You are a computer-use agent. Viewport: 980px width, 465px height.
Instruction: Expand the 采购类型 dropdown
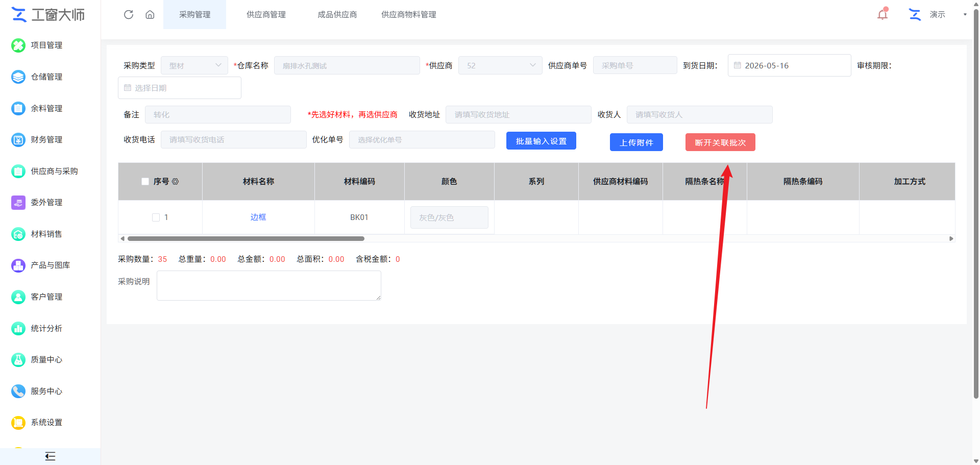coord(194,65)
